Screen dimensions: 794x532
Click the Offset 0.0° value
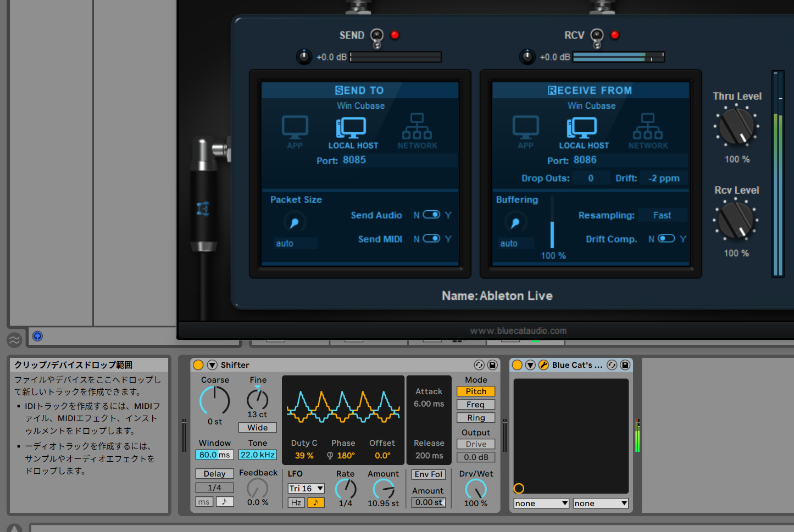382,456
